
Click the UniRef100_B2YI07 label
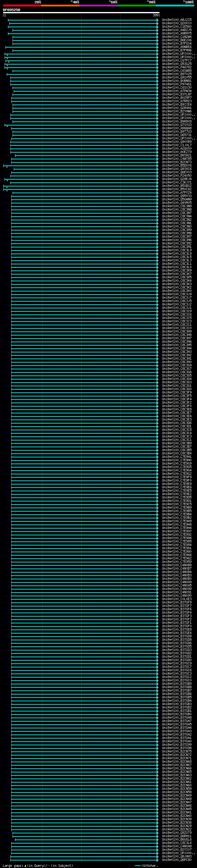pos(177,850)
